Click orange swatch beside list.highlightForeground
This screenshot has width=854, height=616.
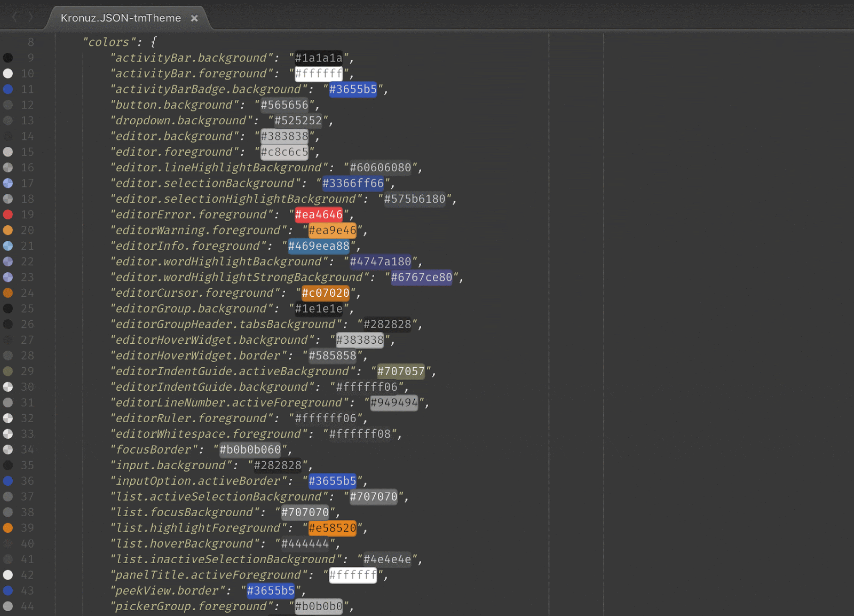click(9, 528)
